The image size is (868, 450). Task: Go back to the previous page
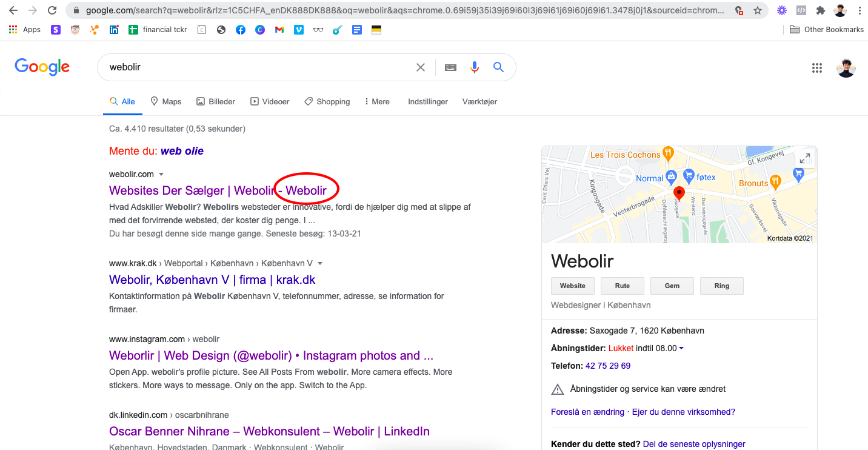click(13, 10)
